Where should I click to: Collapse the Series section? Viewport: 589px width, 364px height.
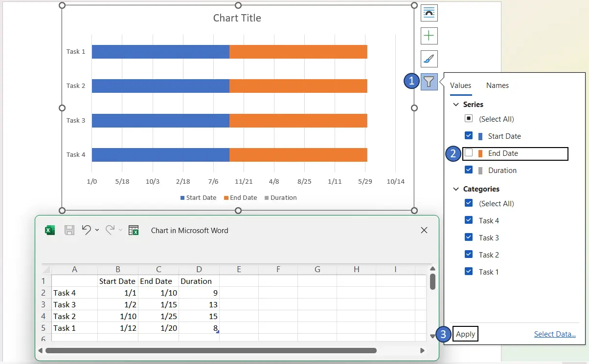pos(456,105)
